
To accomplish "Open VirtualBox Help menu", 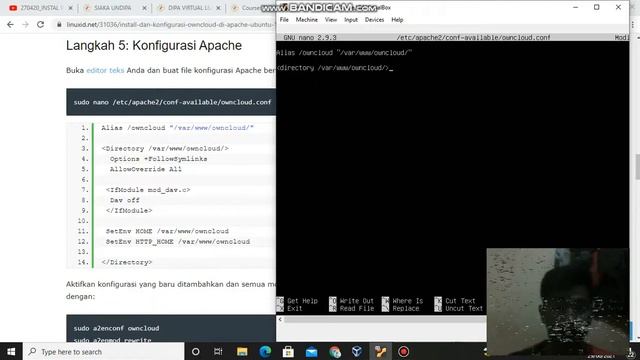I will point(397,20).
